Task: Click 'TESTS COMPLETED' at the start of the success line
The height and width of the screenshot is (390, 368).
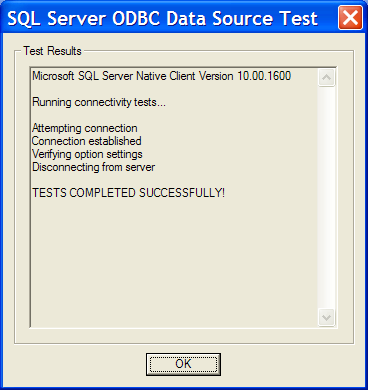Action: [x=84, y=193]
